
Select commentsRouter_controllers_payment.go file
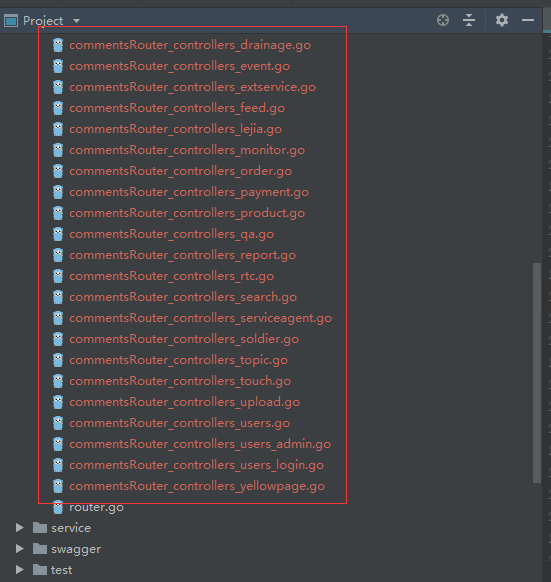[189, 192]
